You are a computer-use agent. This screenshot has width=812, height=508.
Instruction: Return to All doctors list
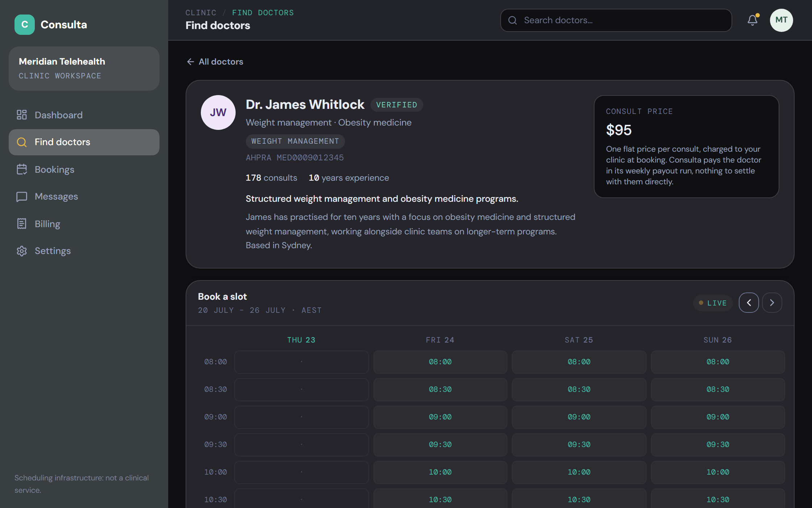coord(215,62)
